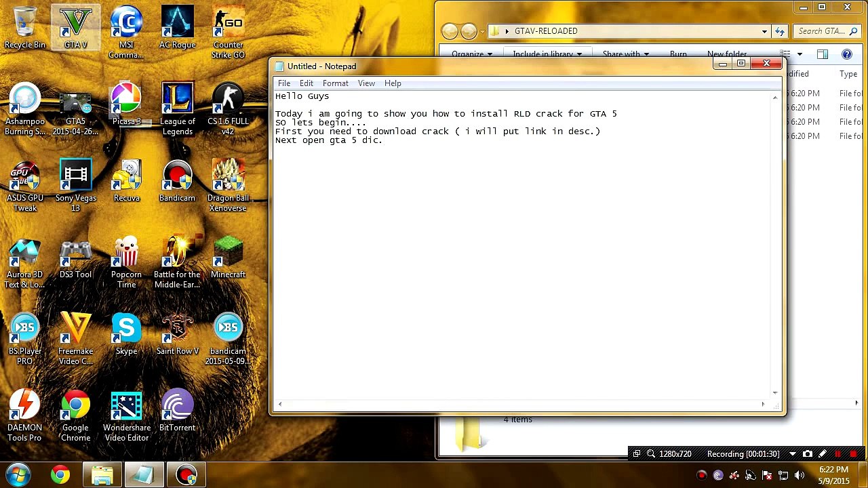
Task: Select the Wondershare Video Editor icon
Action: tap(126, 415)
